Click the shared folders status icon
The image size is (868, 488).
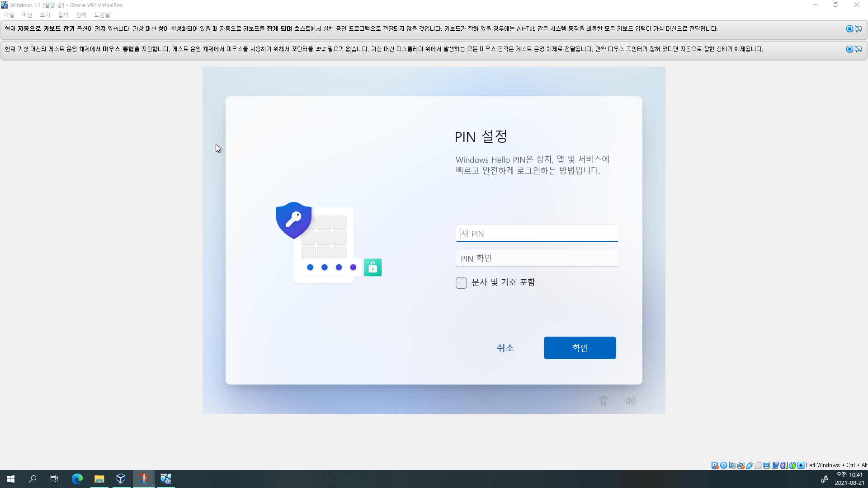tap(758, 465)
